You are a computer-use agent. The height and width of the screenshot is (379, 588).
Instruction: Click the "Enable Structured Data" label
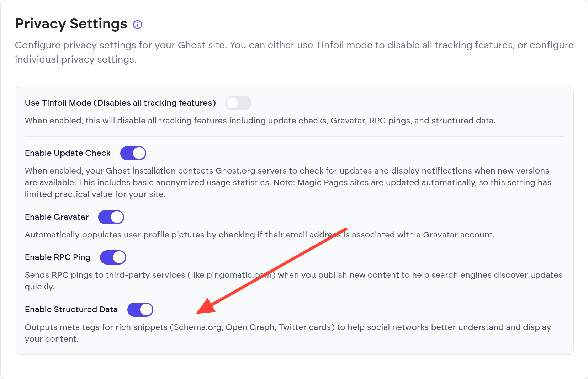71,310
